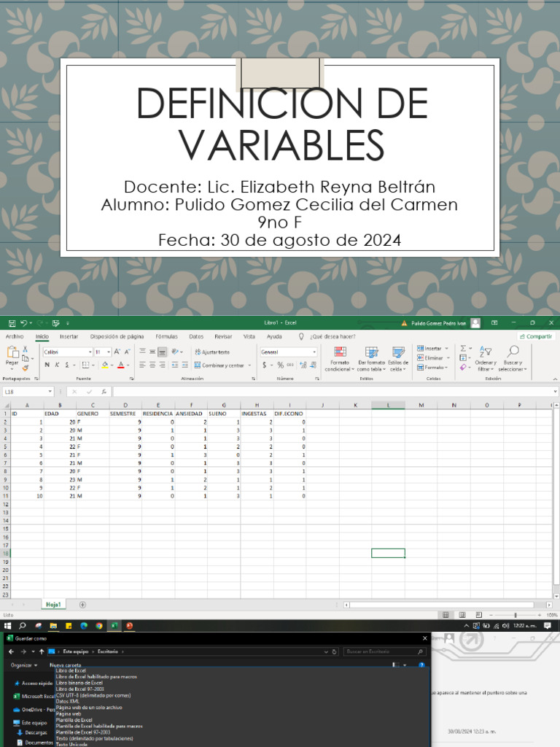This screenshot has width=560, height=747.
Task: Add a new sheet with the plus icon
Action: (82, 605)
